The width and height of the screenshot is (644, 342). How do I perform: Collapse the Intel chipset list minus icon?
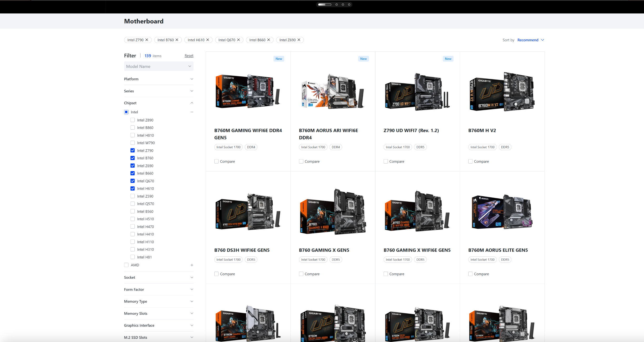(192, 112)
